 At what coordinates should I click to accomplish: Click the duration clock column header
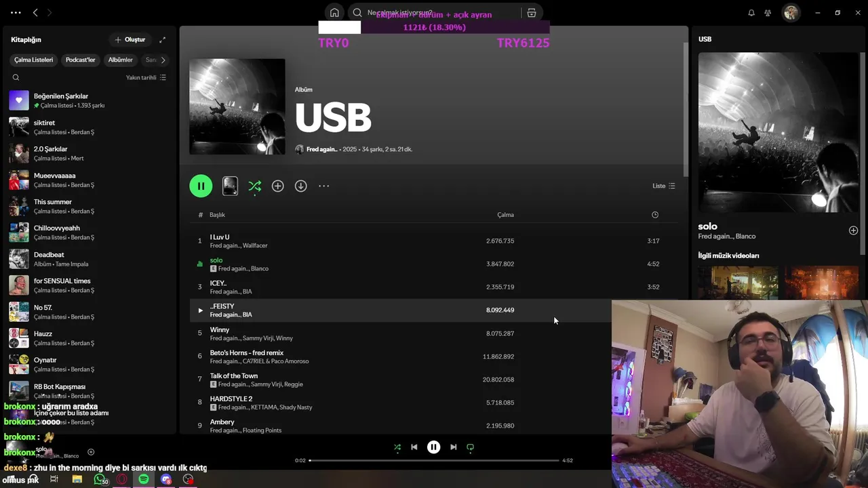point(655,215)
